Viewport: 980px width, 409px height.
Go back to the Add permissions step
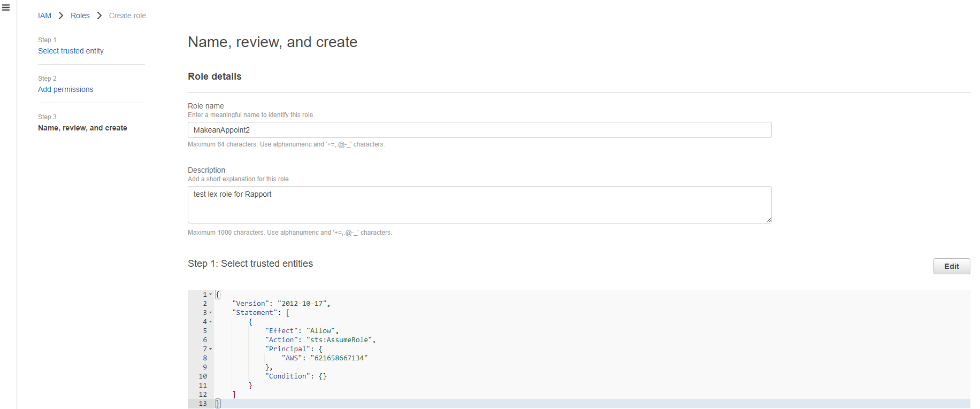(65, 89)
